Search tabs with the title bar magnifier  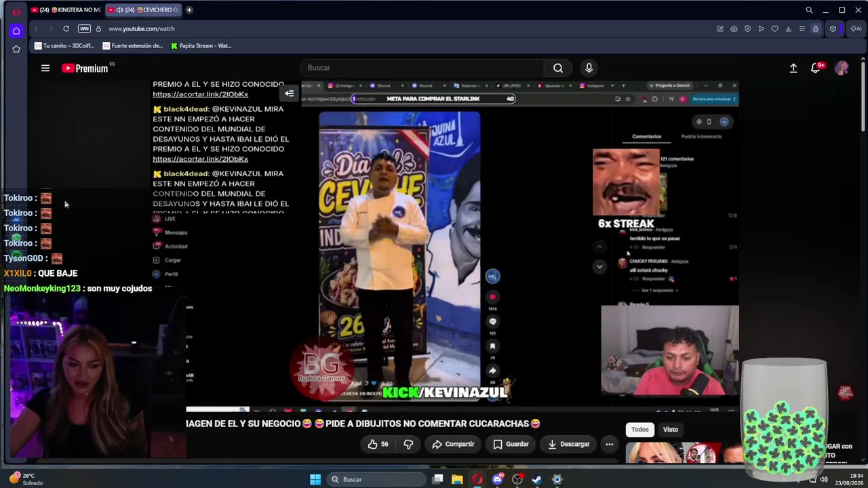pyautogui.click(x=809, y=10)
